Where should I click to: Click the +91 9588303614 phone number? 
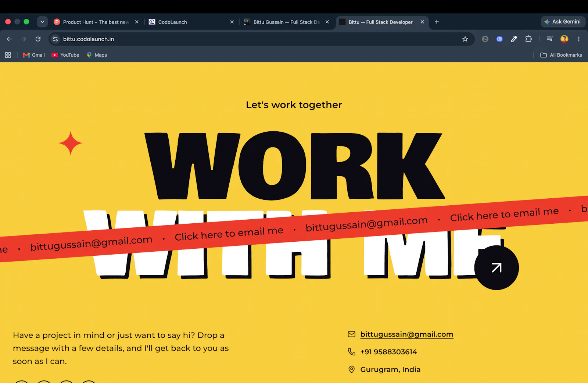tap(389, 352)
